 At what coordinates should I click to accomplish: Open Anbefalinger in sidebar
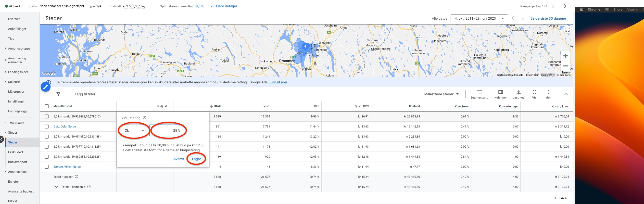pos(17,29)
